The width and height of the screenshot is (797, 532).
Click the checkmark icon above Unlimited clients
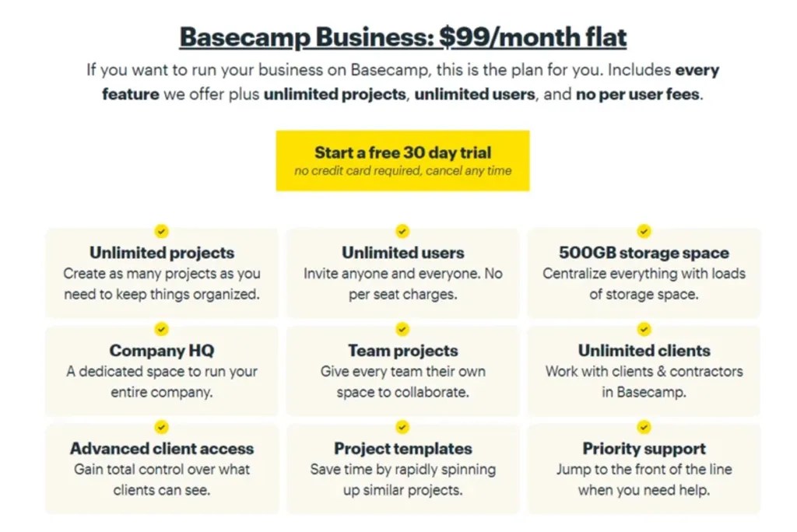click(644, 329)
